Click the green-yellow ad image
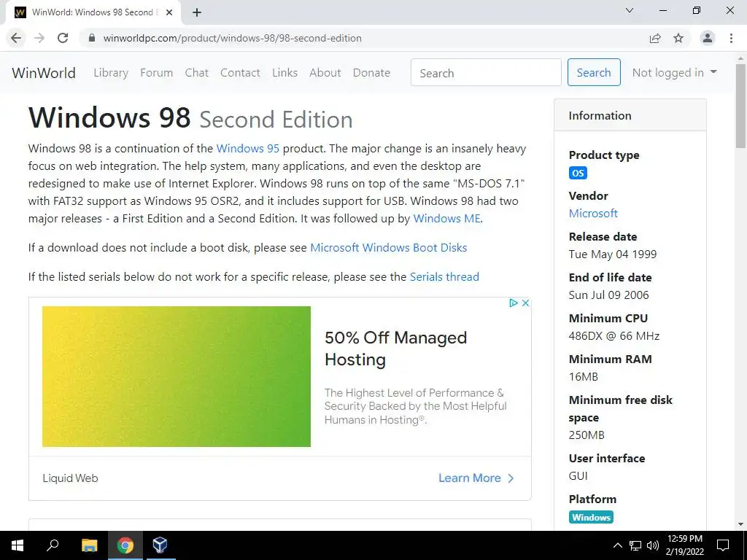747x560 pixels. (x=177, y=376)
